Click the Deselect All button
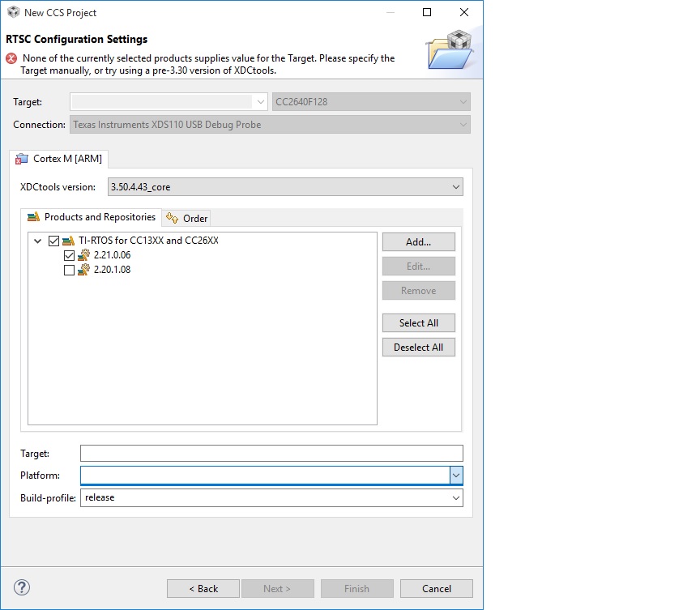Screen dimensions: 700x610 click(419, 348)
